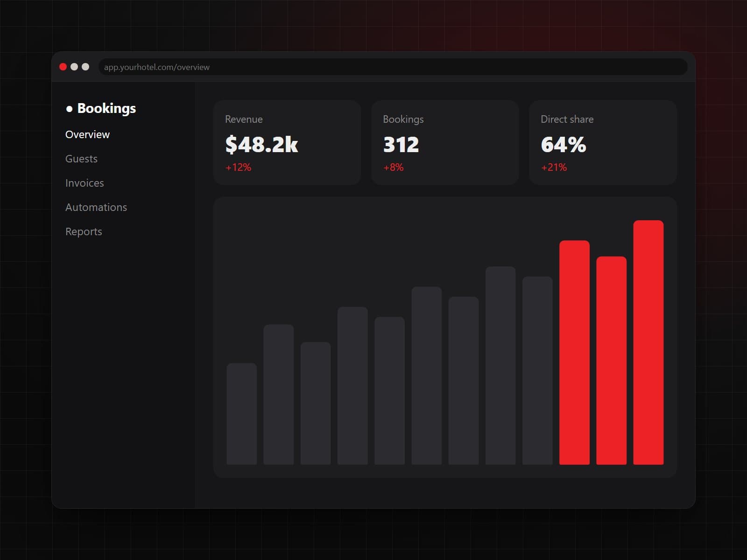Open the Reports section

point(84,231)
